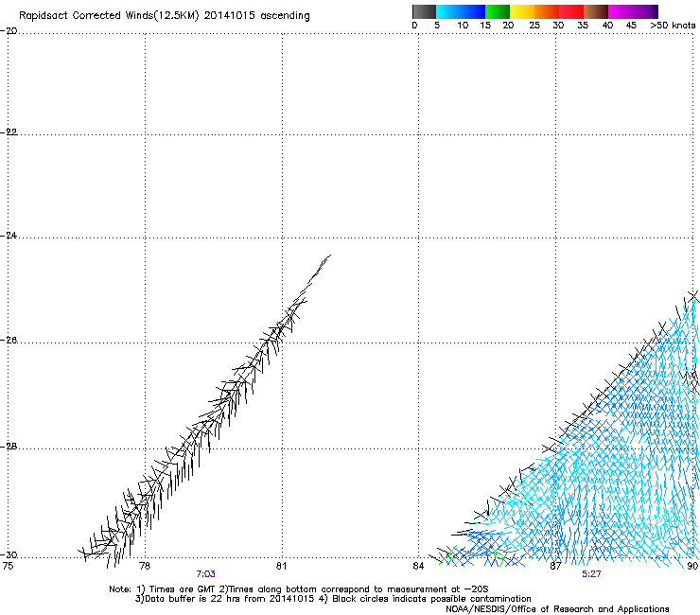Viewport: 700px width, 615px height.
Task: Click the longitude label 87
Action: [x=555, y=566]
